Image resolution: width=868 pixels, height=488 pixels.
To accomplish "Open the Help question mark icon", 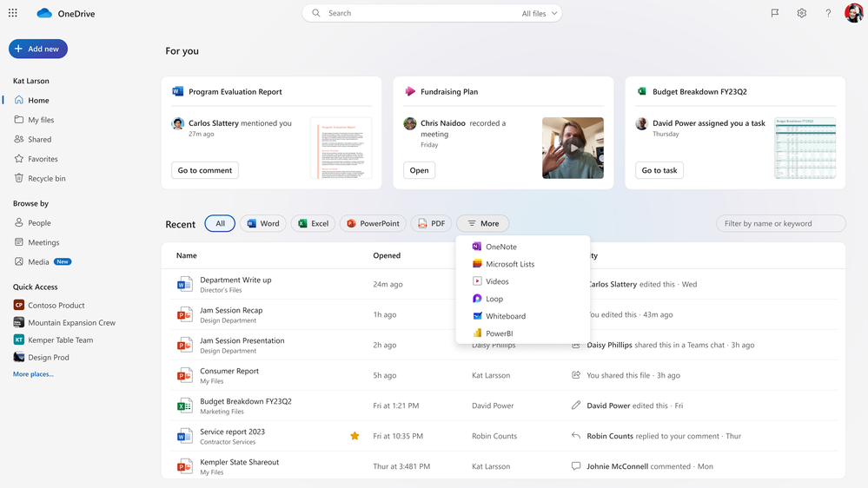I will point(828,13).
